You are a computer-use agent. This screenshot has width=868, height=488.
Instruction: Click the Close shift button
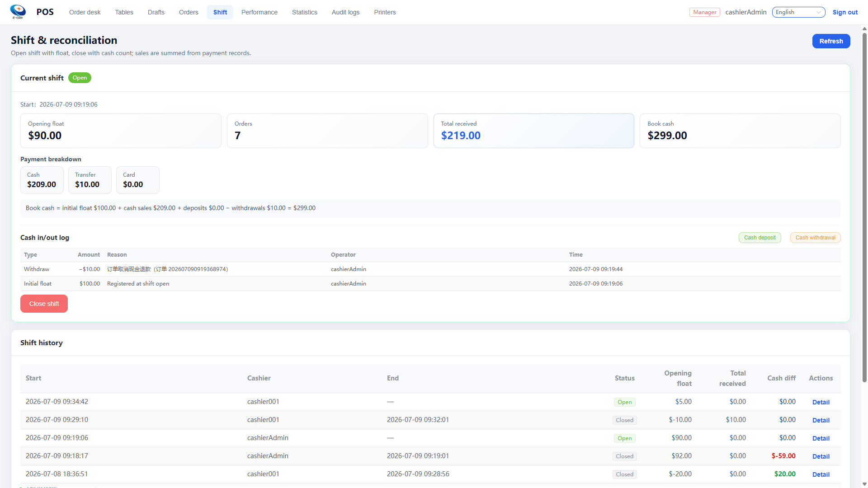click(x=44, y=304)
